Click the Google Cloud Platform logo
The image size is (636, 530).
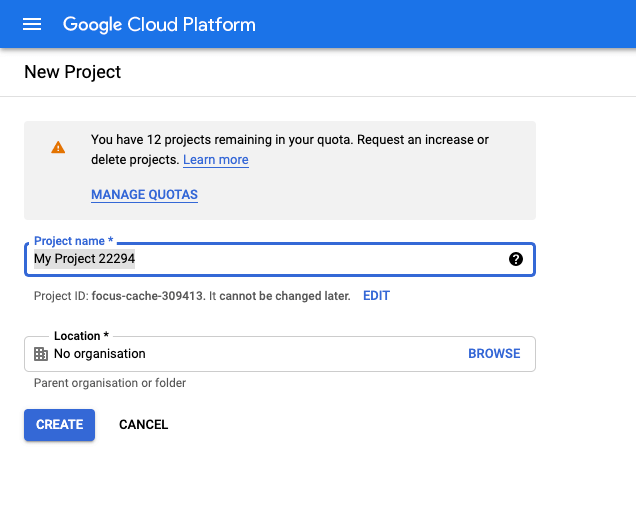click(159, 24)
